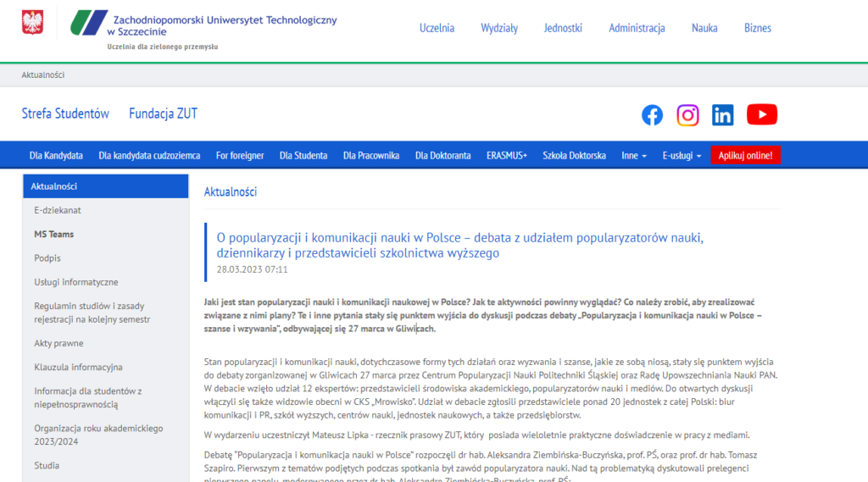
Task: Open the LinkedIn social icon
Action: [x=723, y=115]
